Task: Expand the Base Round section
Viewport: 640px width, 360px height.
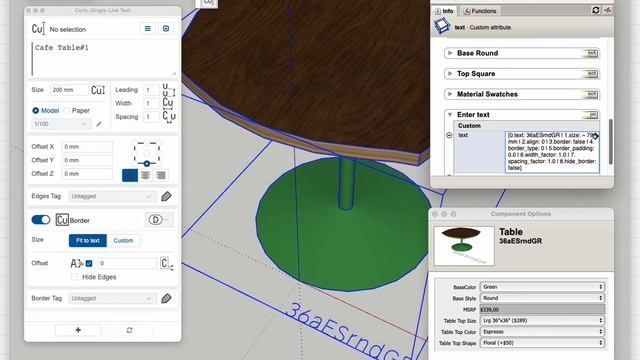Action: click(450, 53)
